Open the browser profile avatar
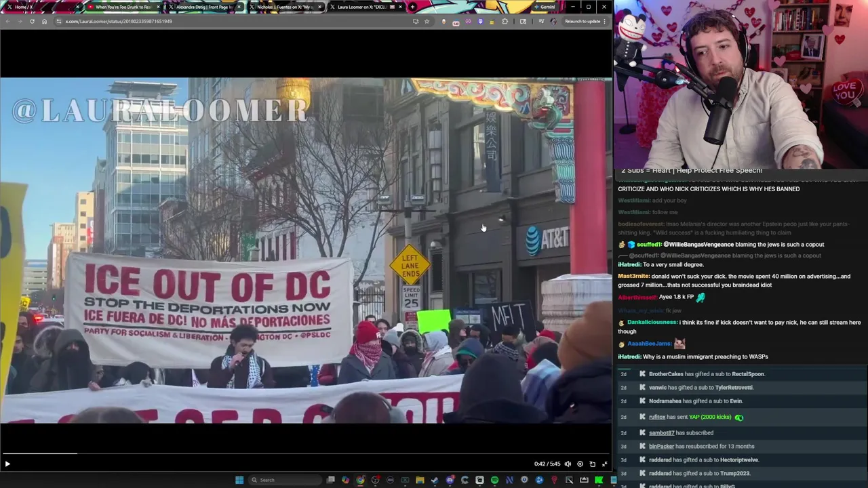Image resolution: width=868 pixels, height=488 pixels. click(553, 21)
